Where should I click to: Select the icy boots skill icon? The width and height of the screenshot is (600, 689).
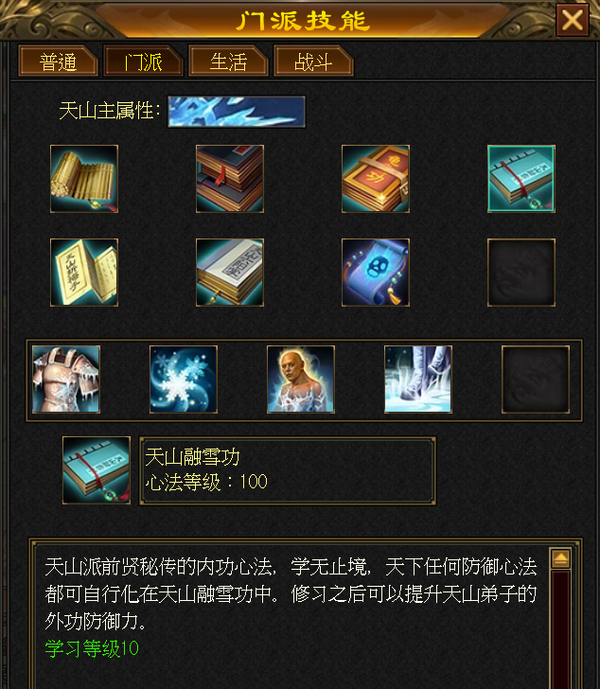click(418, 379)
